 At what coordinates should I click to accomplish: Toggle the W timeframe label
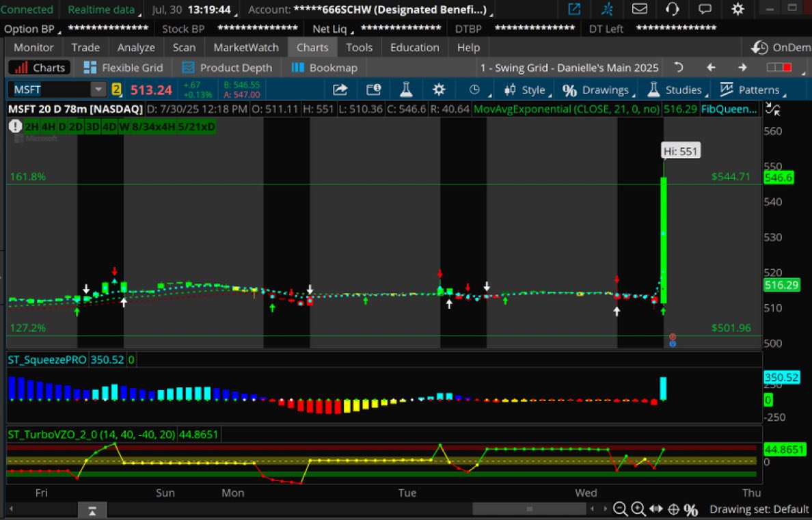click(124, 127)
